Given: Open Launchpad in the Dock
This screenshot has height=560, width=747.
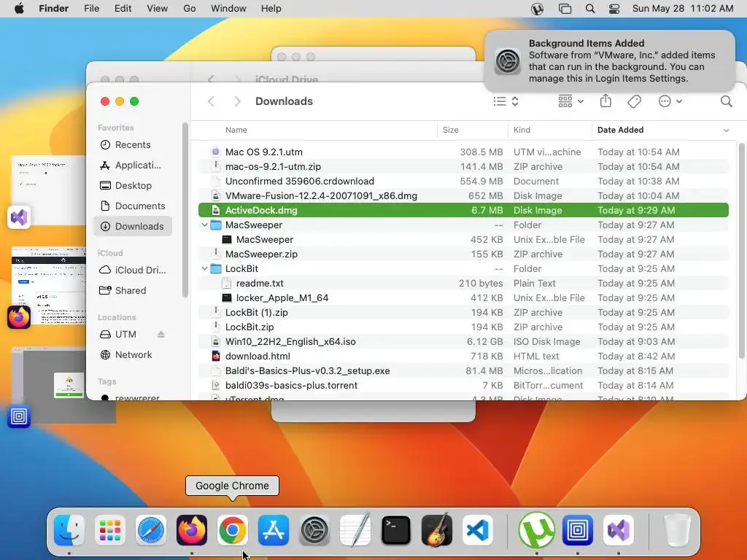Looking at the screenshot, I should [110, 529].
